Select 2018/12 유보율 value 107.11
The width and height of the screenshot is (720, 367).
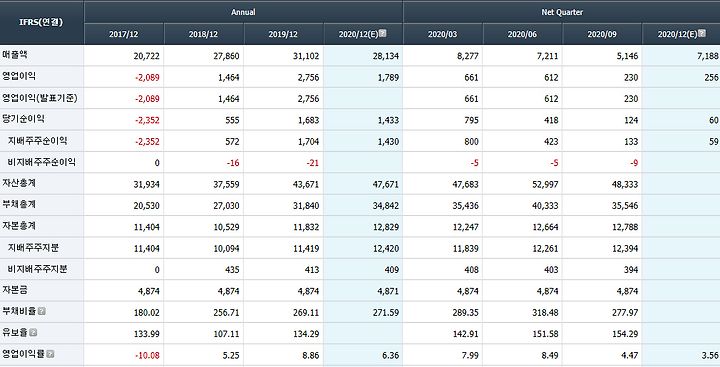(226, 334)
